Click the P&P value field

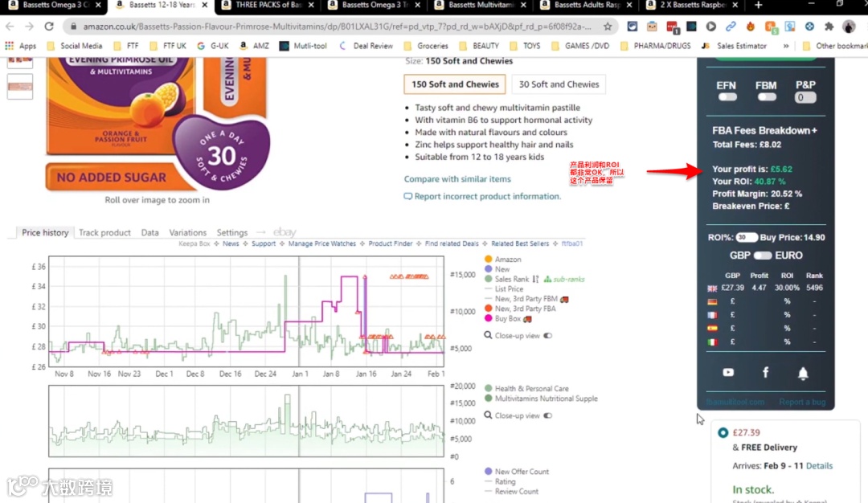pyautogui.click(x=805, y=98)
